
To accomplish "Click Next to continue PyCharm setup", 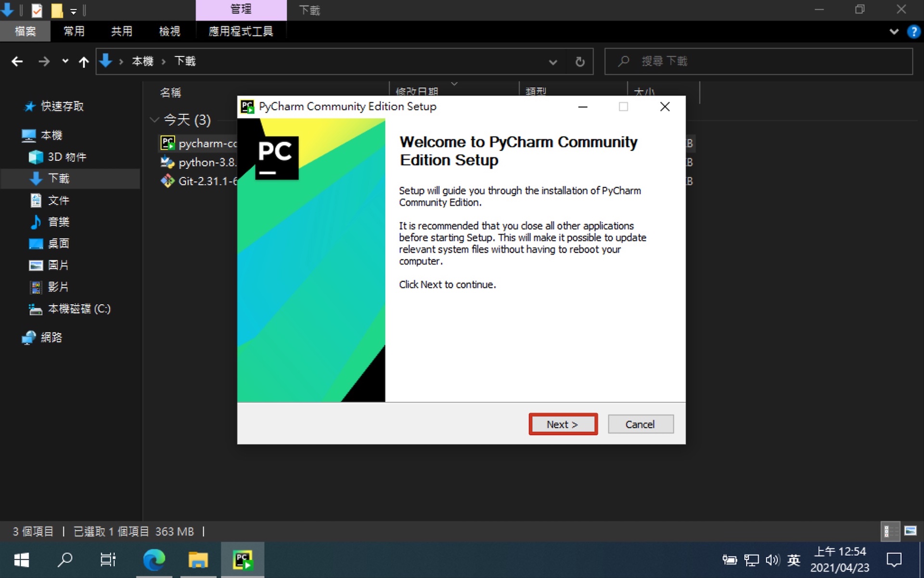I will [x=563, y=424].
